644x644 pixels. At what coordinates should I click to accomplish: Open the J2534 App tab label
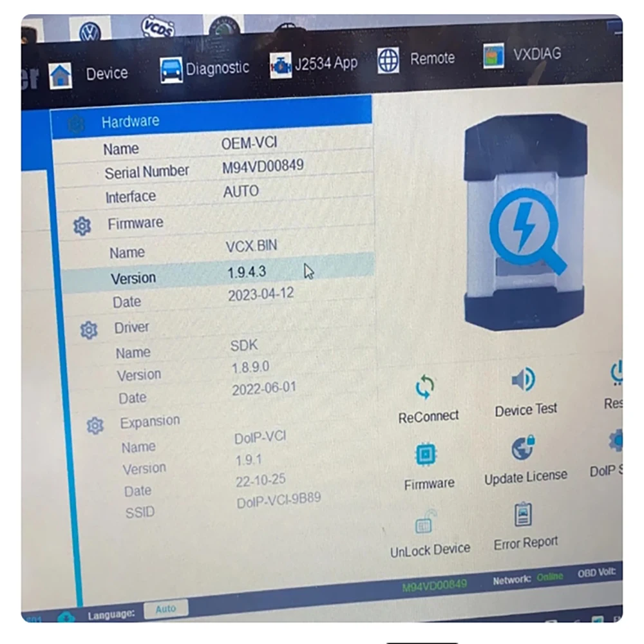click(326, 63)
